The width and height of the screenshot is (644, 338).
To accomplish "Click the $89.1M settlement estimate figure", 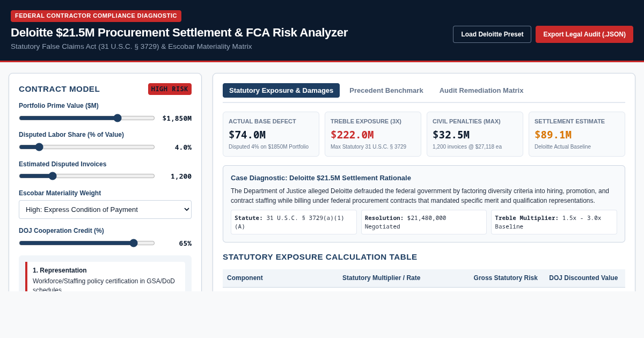I will [553, 135].
